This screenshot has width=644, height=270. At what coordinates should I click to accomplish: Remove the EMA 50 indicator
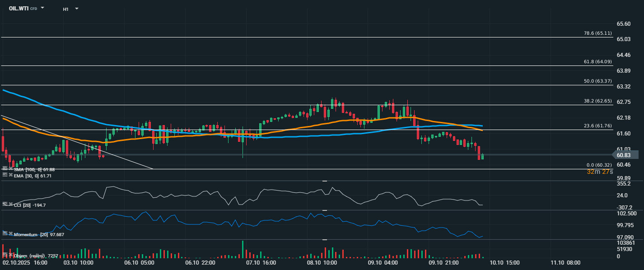(10, 175)
